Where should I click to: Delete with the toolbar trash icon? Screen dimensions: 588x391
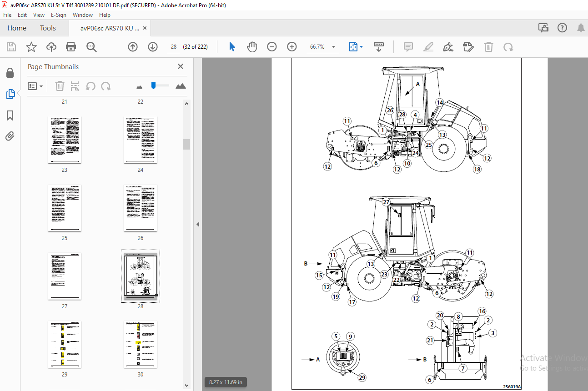(488, 47)
